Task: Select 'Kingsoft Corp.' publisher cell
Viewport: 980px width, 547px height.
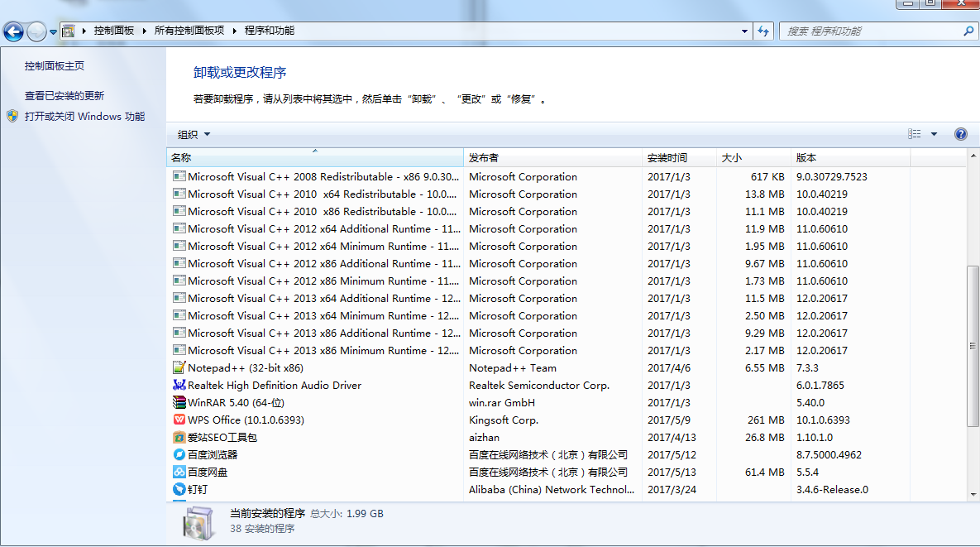Action: click(x=504, y=420)
